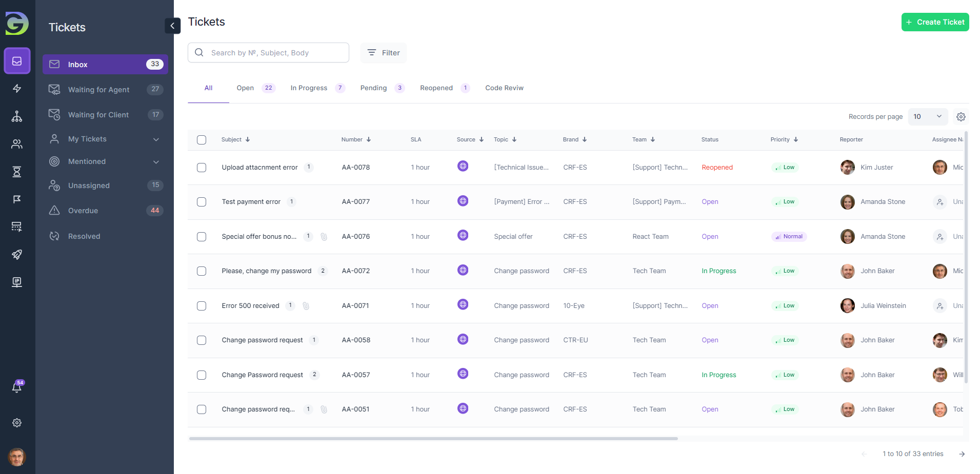980x474 pixels.
Task: Switch to the In Progress tab
Action: pyautogui.click(x=309, y=88)
